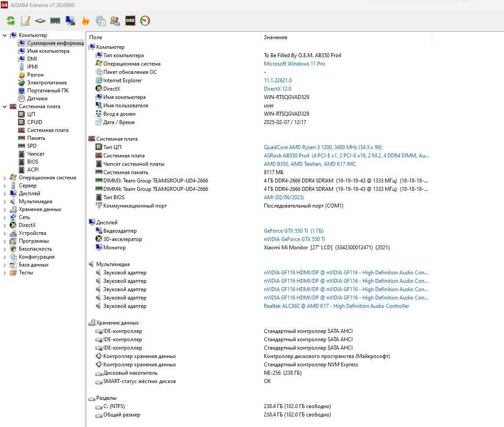The width and height of the screenshot is (504, 427).
Task: Open the Разгон tree item
Action: click(x=35, y=75)
